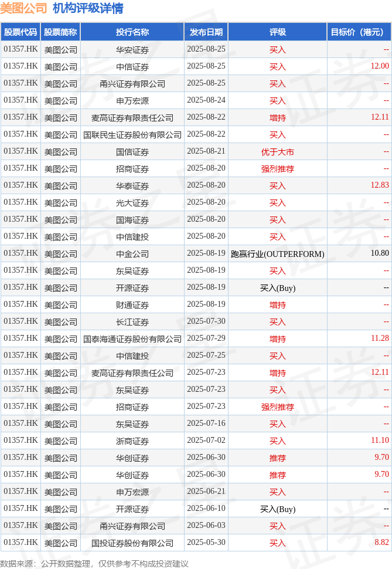Click the 股票代码 column header
This screenshot has height=569, width=392.
point(21,32)
